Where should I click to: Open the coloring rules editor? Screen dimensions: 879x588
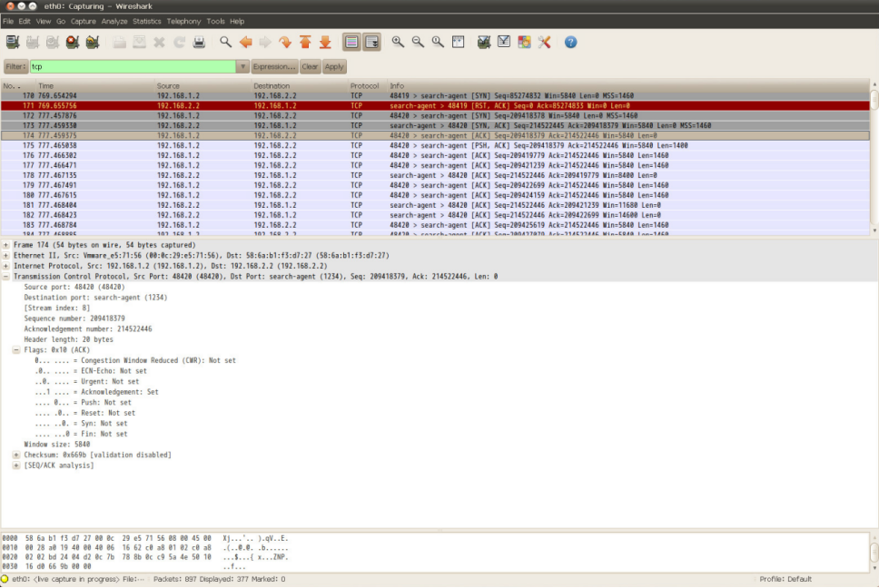coord(524,42)
